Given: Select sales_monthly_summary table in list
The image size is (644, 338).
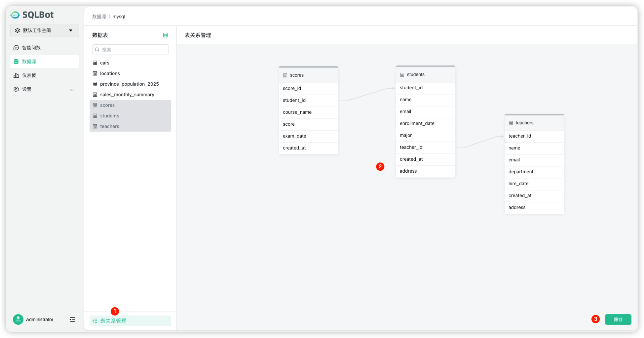Looking at the screenshot, I should (127, 95).
